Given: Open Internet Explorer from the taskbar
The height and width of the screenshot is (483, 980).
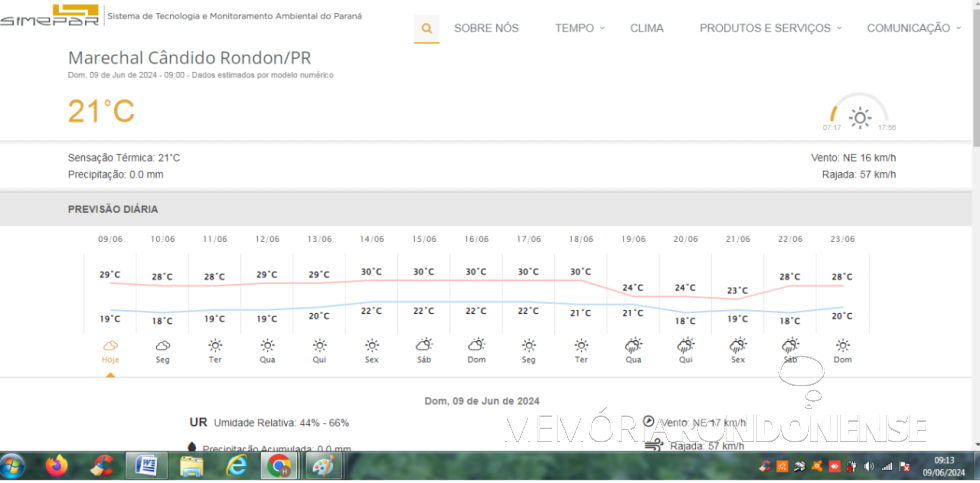Looking at the screenshot, I should point(237,466).
